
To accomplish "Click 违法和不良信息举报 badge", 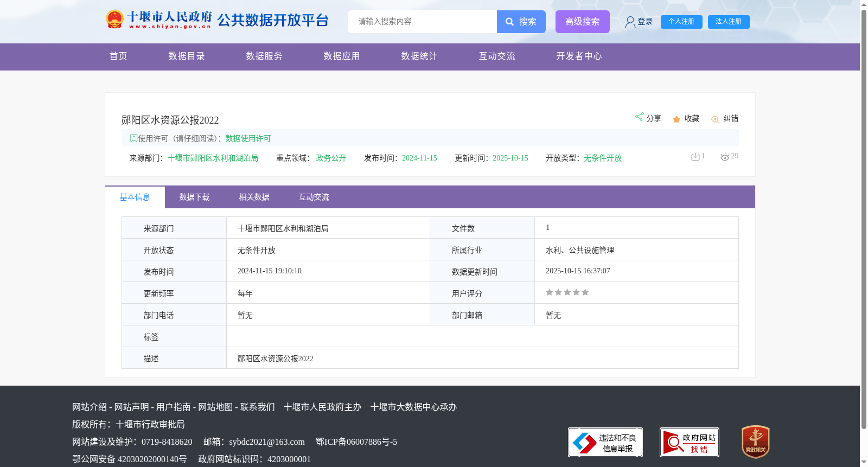I will (x=605, y=443).
